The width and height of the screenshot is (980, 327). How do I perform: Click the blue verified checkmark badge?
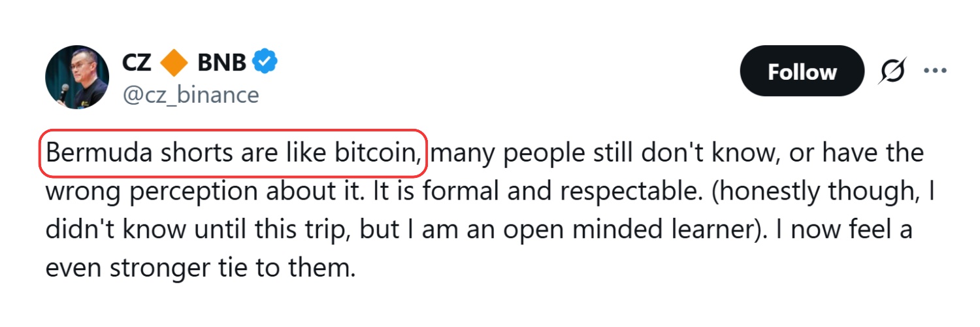pos(266,62)
